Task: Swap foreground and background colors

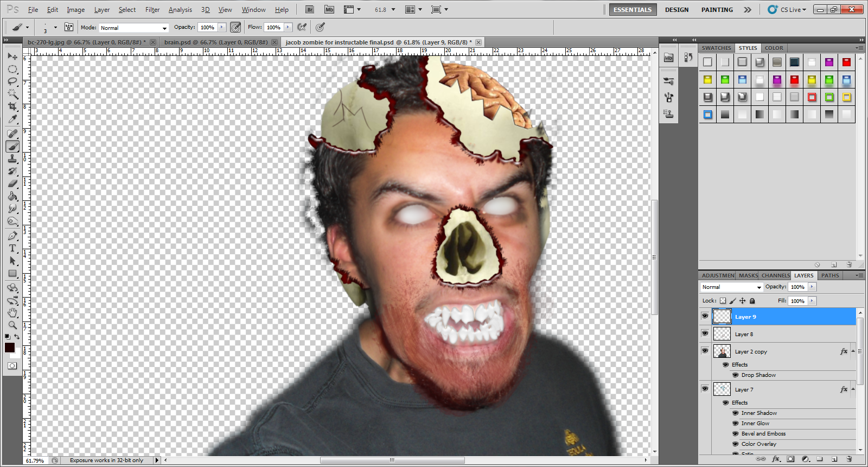Action: 17,337
